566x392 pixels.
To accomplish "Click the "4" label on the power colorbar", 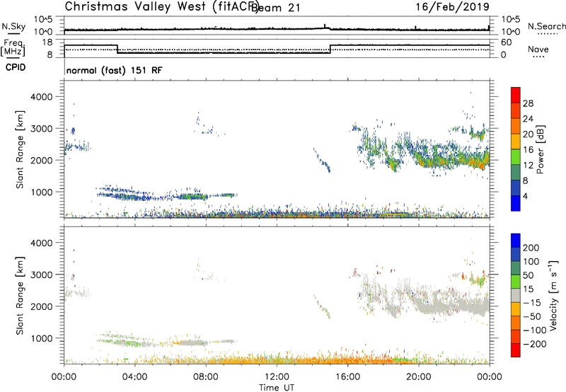I will [525, 196].
